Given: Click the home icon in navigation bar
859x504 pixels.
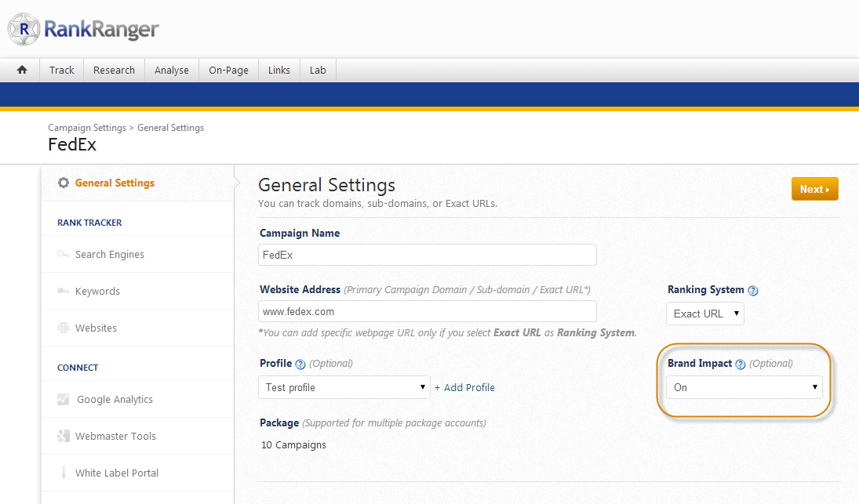Looking at the screenshot, I should 22,70.
